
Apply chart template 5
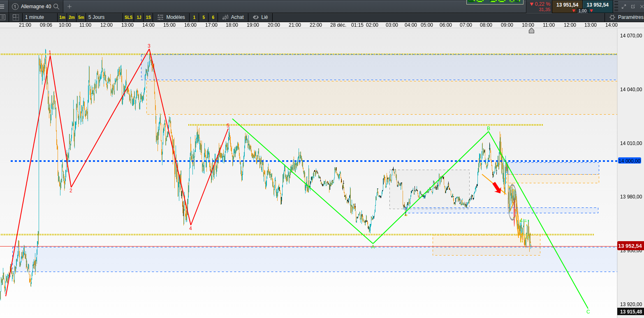pyautogui.click(x=204, y=17)
